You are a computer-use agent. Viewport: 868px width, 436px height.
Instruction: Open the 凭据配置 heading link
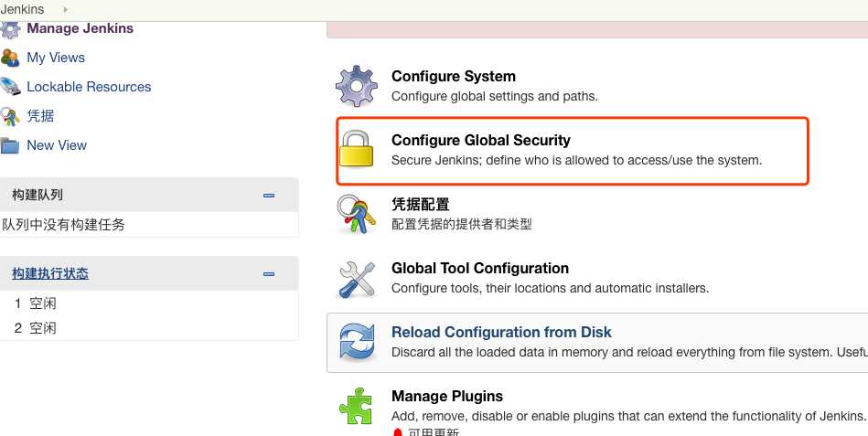pyautogui.click(x=420, y=205)
